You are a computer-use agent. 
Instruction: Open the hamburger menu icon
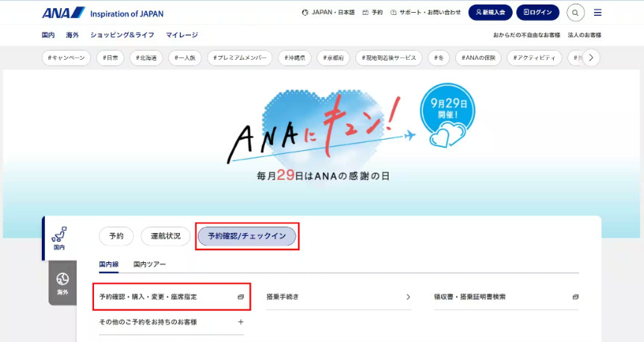598,13
